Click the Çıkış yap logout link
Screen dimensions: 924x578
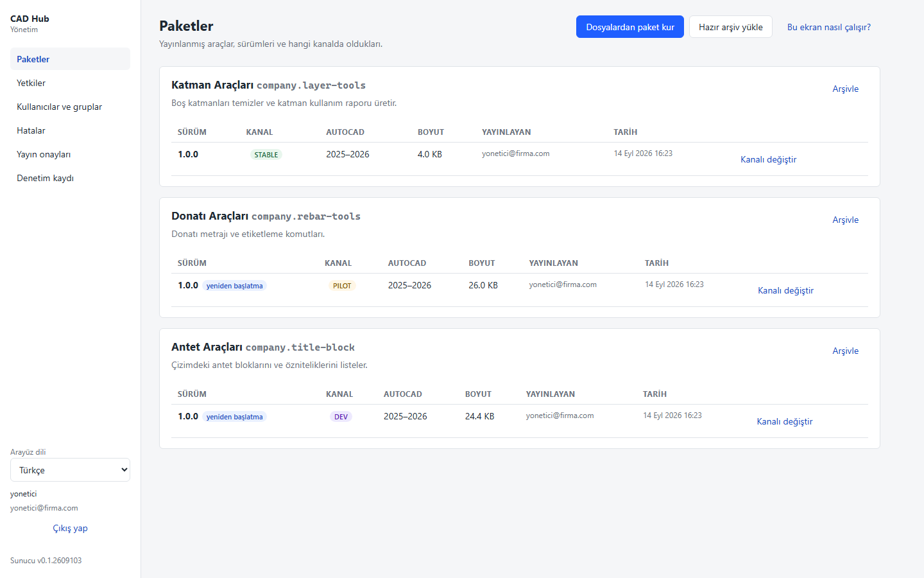pos(70,528)
